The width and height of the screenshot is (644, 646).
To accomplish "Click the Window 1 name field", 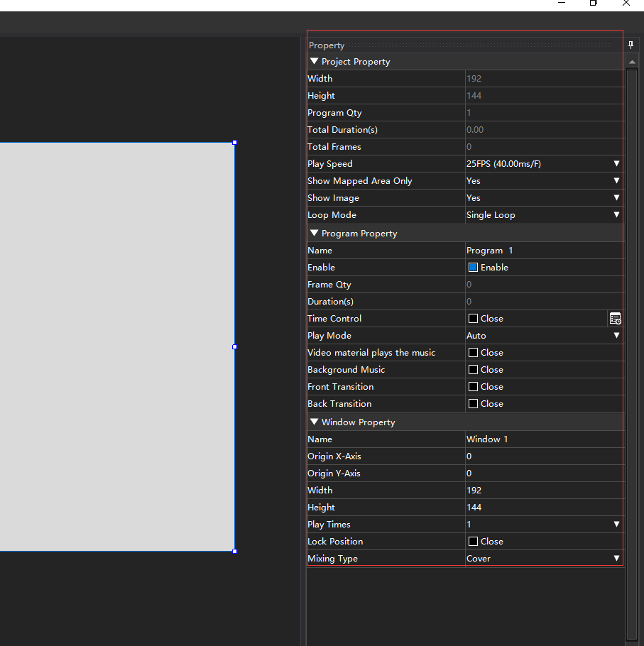I will 544,439.
